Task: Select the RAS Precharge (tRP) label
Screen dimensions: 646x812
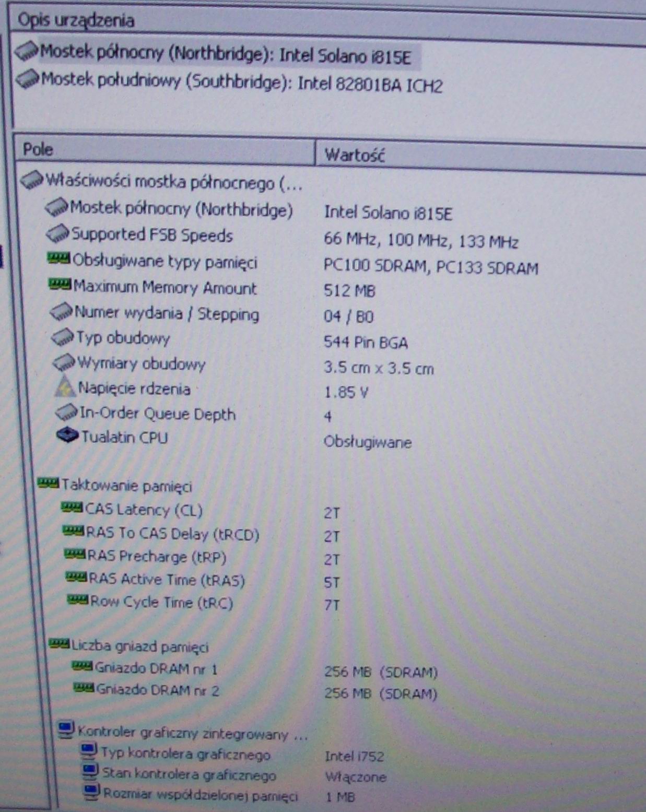Action: pos(157,556)
